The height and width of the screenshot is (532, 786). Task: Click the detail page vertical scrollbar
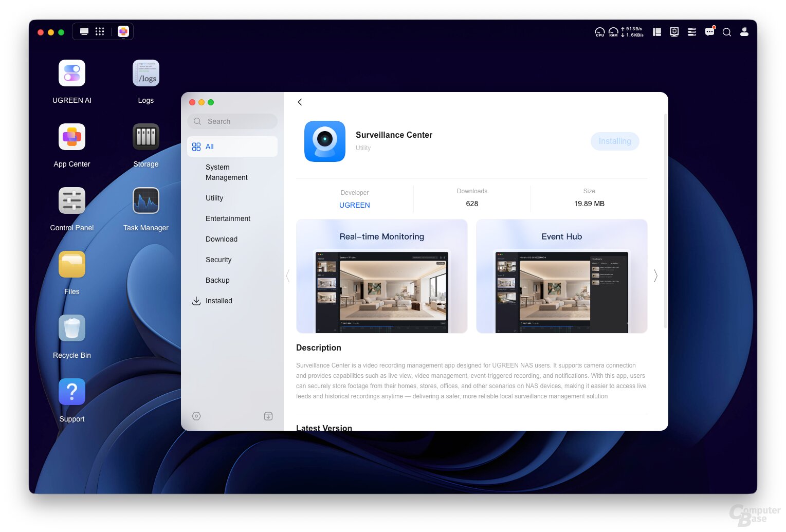[666, 221]
